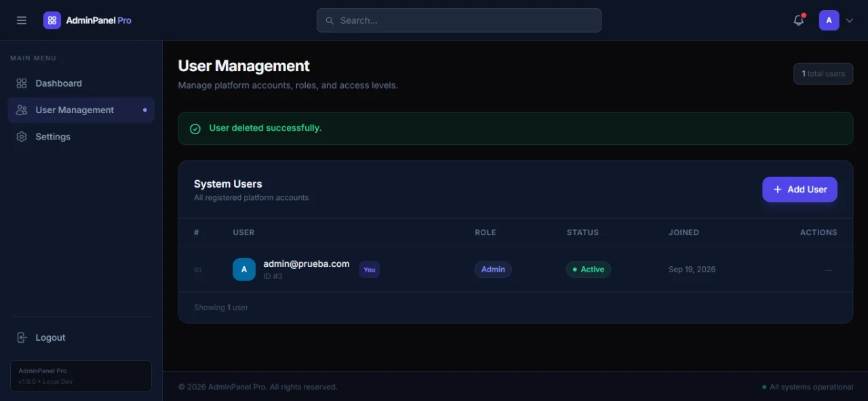Click the STATUS column header
The height and width of the screenshot is (401, 868).
click(x=583, y=232)
